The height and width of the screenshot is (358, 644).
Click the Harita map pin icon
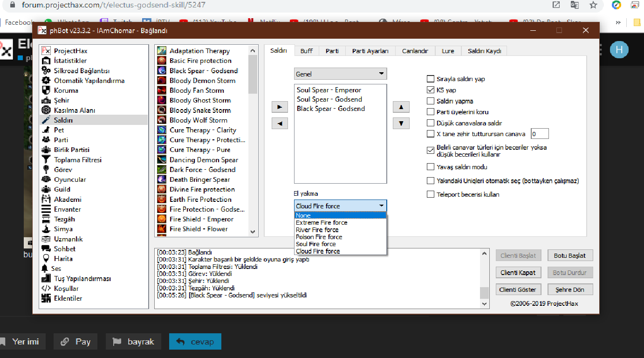click(46, 259)
